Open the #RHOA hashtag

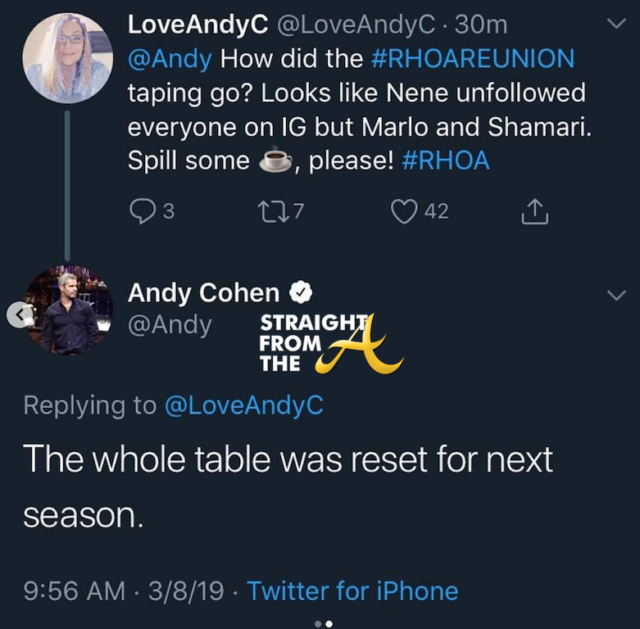coord(446,161)
